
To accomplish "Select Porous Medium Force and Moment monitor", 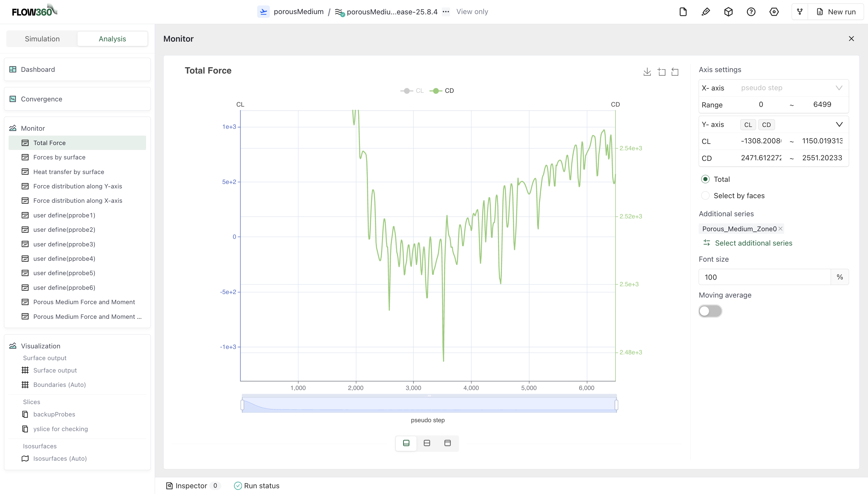I will (x=84, y=302).
